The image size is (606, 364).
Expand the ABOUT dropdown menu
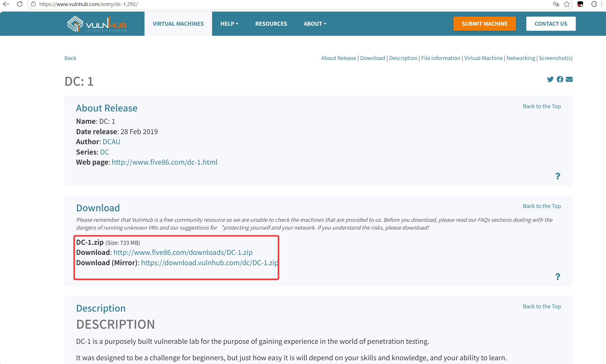coord(315,24)
